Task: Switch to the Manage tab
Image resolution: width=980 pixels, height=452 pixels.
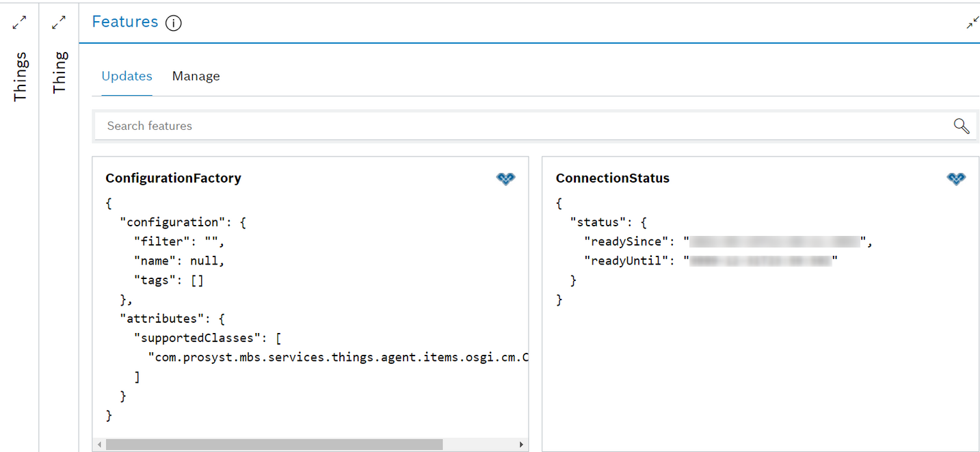Action: (196, 76)
